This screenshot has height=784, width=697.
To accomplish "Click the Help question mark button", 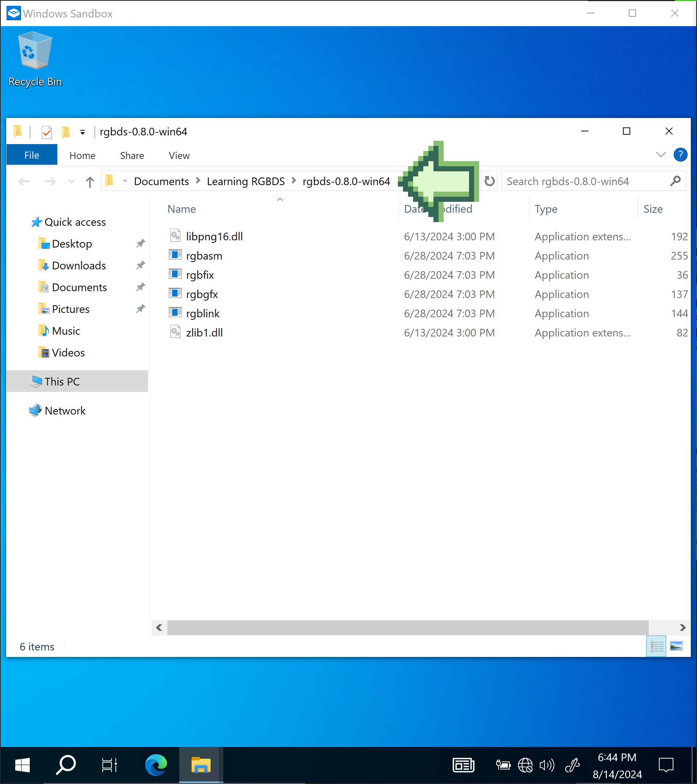I will (681, 155).
